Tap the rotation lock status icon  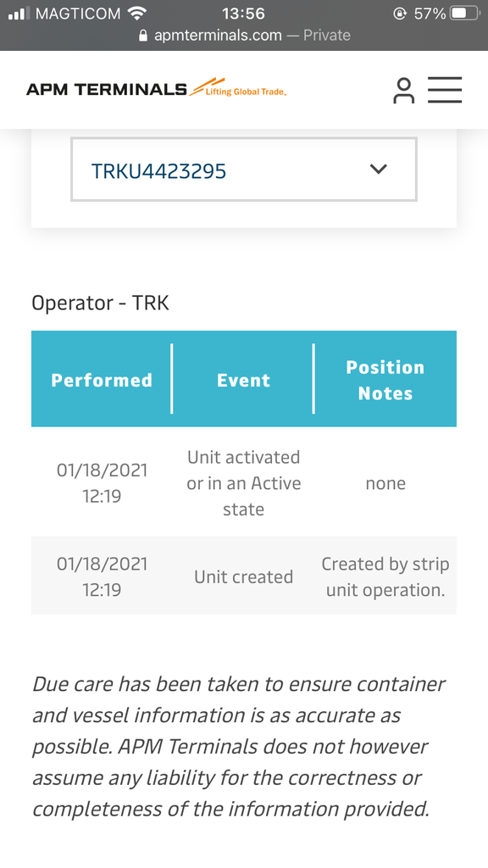pos(400,14)
